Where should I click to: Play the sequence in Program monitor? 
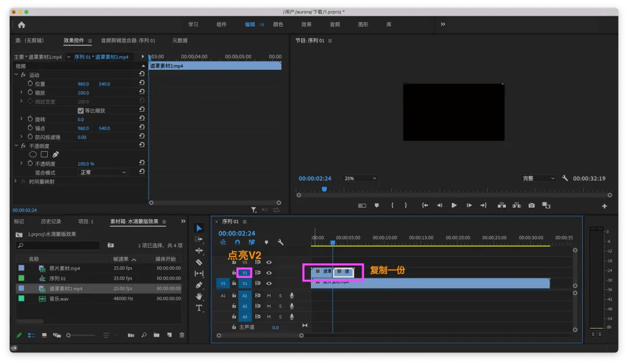(454, 205)
